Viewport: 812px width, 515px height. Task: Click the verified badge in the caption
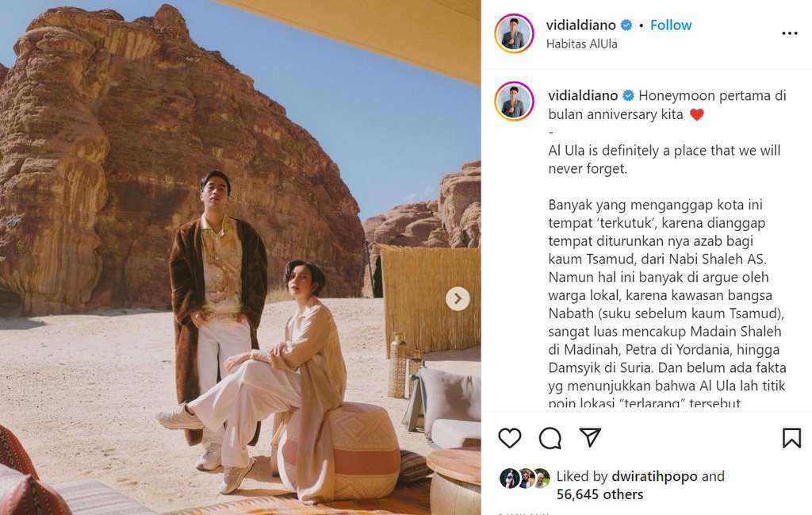click(x=629, y=95)
